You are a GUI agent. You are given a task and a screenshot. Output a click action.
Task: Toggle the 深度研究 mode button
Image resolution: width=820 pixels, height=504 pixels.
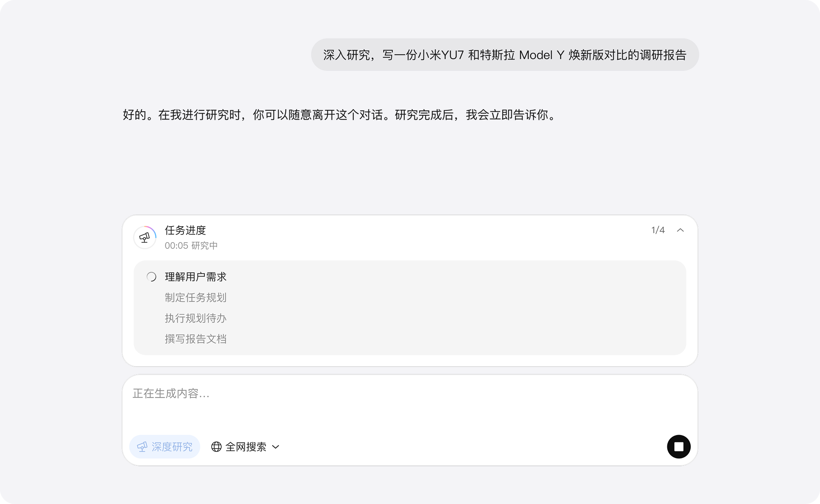(x=164, y=447)
